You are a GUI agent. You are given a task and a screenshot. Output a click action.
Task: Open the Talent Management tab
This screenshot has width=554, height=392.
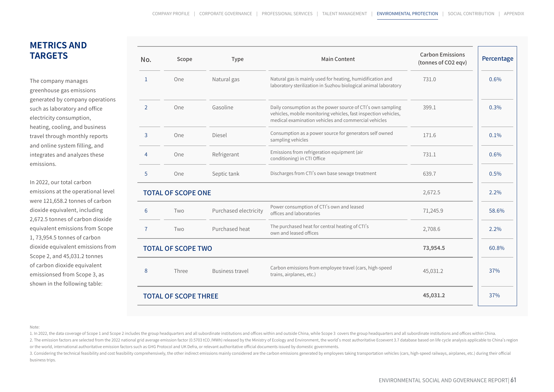345,14
